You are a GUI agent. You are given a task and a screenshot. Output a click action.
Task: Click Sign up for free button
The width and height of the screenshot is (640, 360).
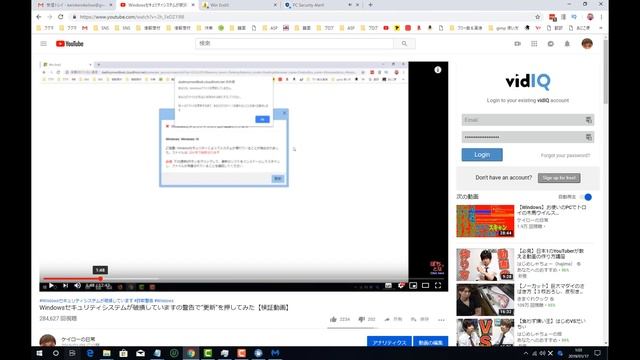(x=559, y=178)
